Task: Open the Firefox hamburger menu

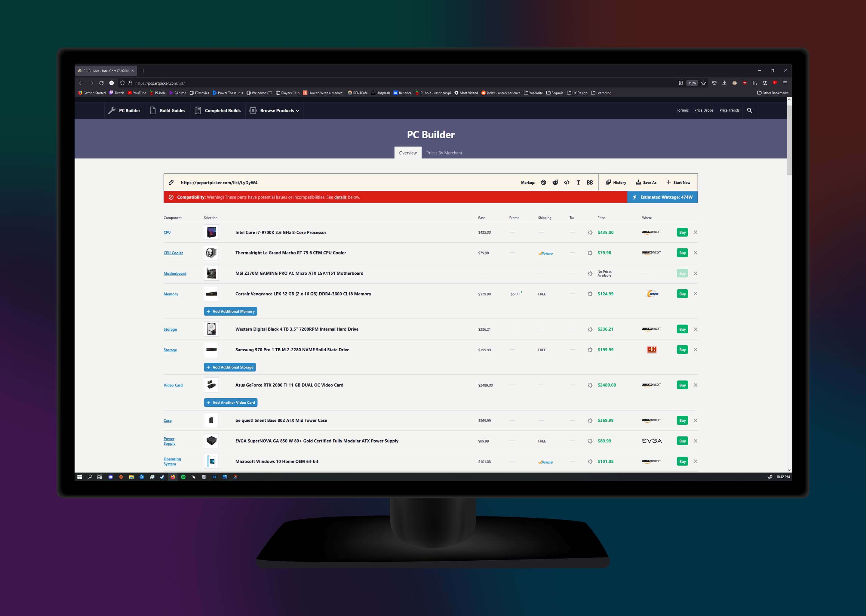Action: point(785,83)
